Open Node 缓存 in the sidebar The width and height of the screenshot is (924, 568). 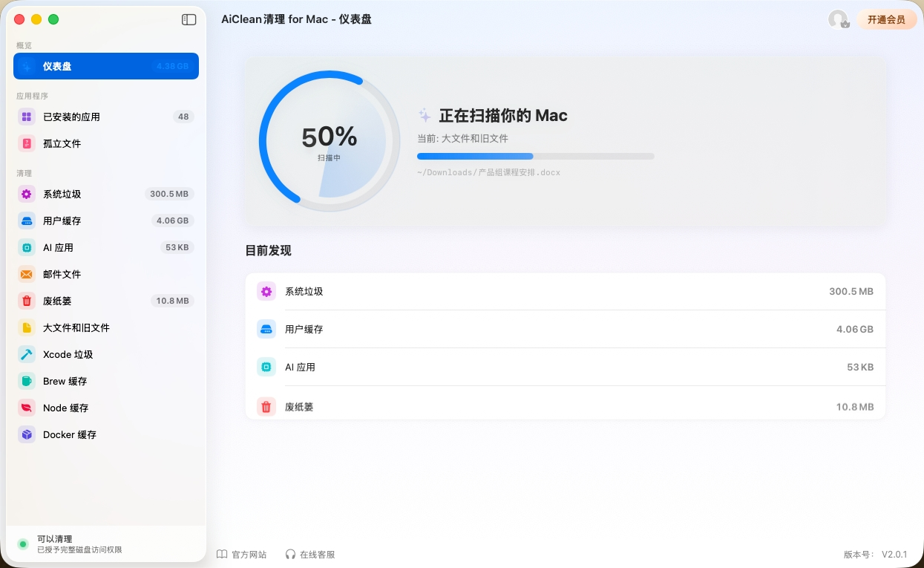(106, 408)
